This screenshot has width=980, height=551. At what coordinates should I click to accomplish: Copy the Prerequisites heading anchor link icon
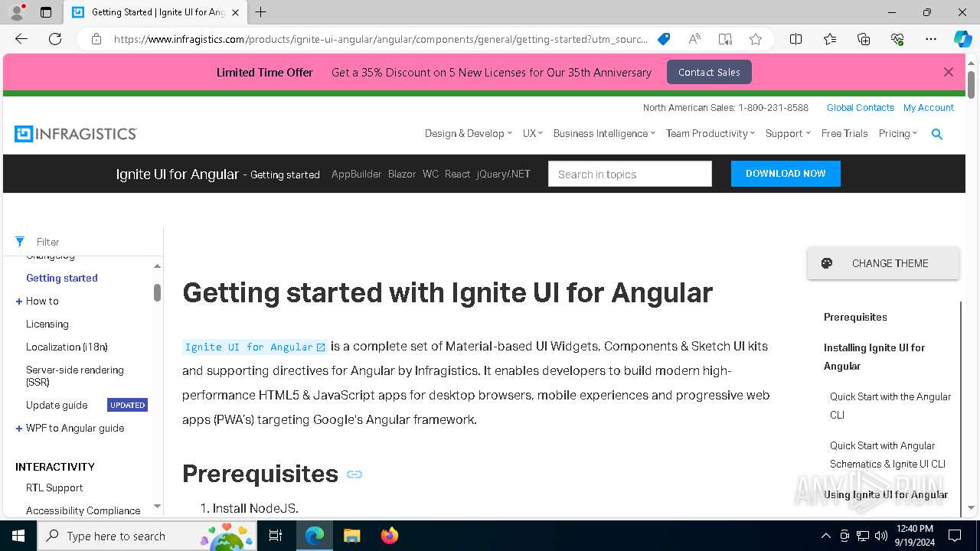pos(354,474)
